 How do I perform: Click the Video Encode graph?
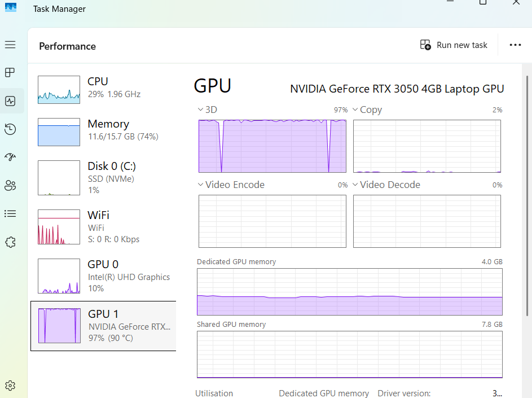click(x=272, y=221)
